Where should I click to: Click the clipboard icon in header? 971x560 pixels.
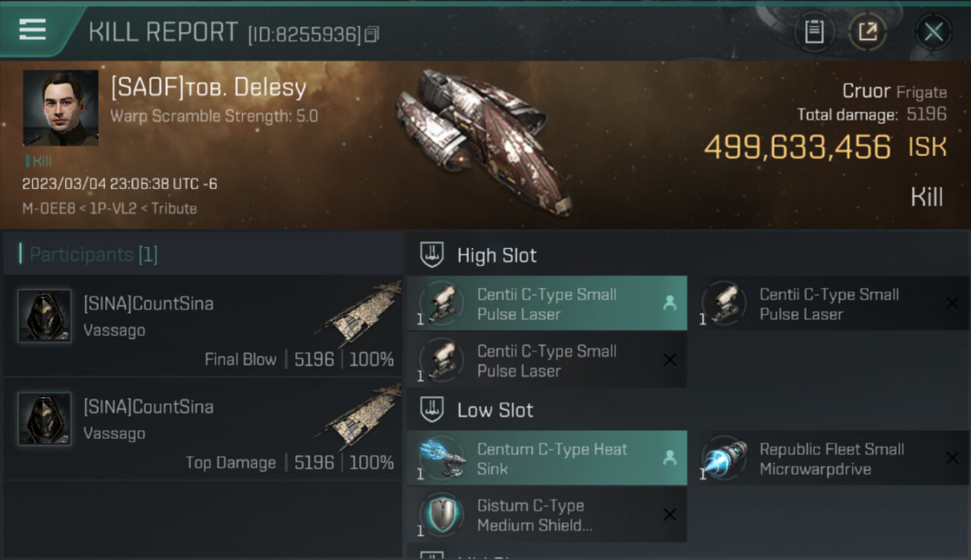click(x=814, y=32)
